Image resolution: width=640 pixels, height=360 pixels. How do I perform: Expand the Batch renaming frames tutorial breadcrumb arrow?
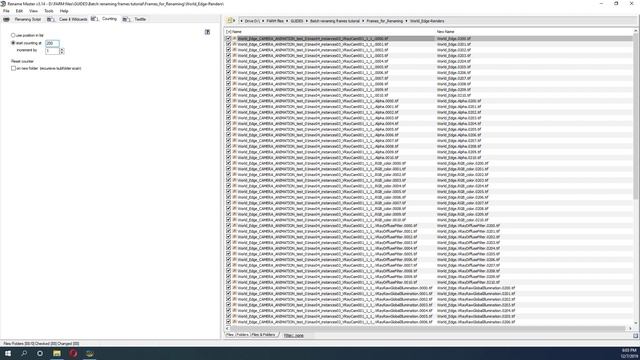tap(307, 21)
